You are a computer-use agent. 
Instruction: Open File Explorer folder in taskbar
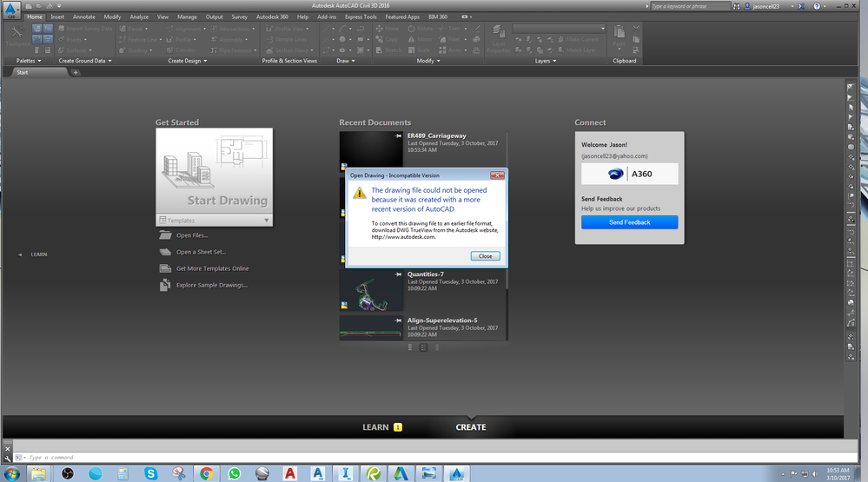pyautogui.click(x=38, y=473)
